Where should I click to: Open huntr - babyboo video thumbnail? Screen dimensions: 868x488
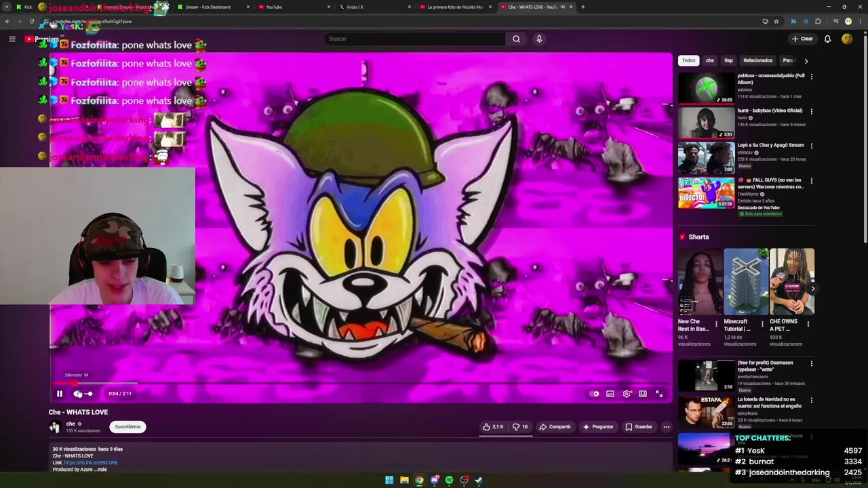(707, 123)
